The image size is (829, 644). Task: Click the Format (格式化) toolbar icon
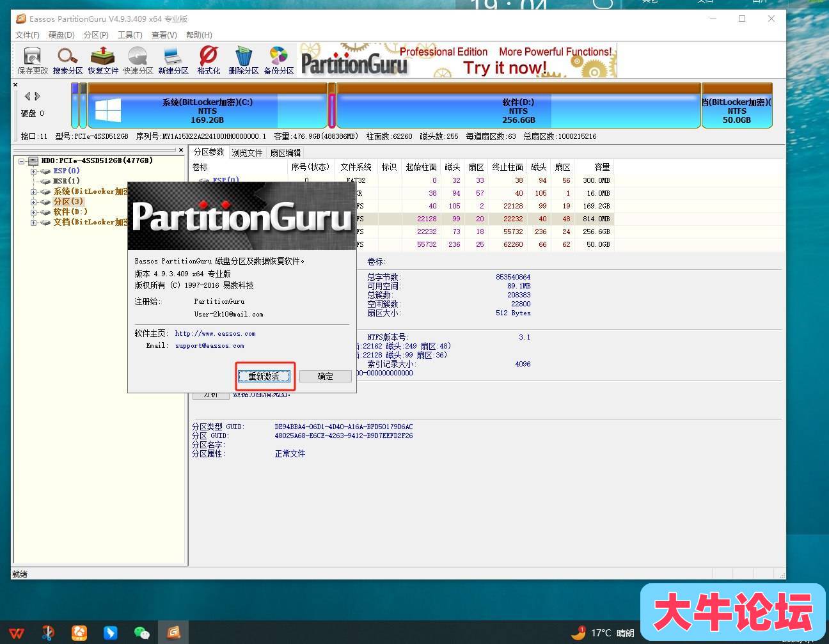click(209, 61)
